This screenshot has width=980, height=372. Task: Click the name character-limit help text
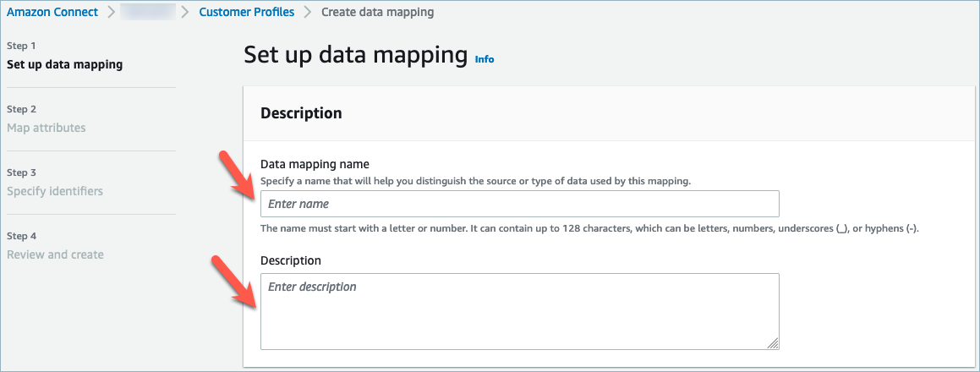[589, 229]
